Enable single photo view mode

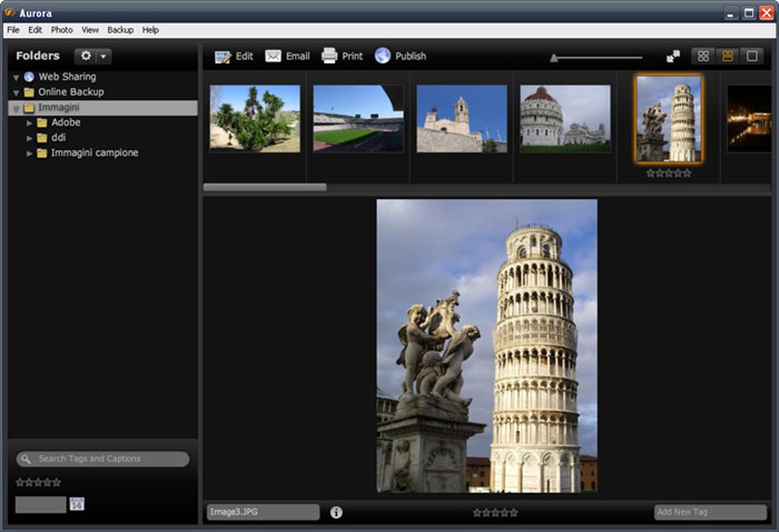point(751,55)
